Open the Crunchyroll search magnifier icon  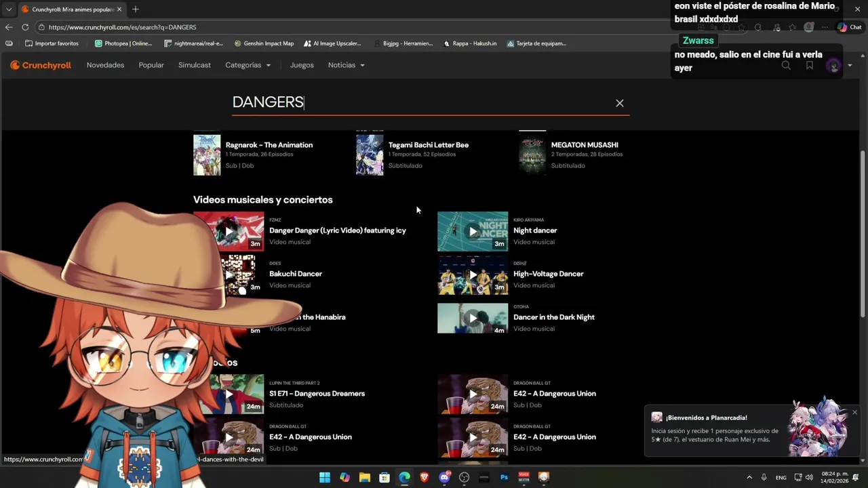(786, 66)
